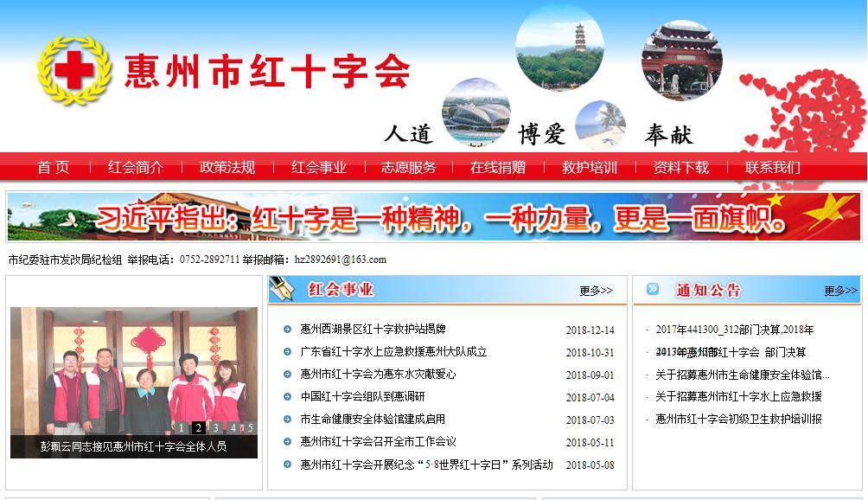Viewport: 868px width, 500px height.
Task: Open article 惠州西湖景区红十字救护站揭牌
Action: (x=373, y=329)
